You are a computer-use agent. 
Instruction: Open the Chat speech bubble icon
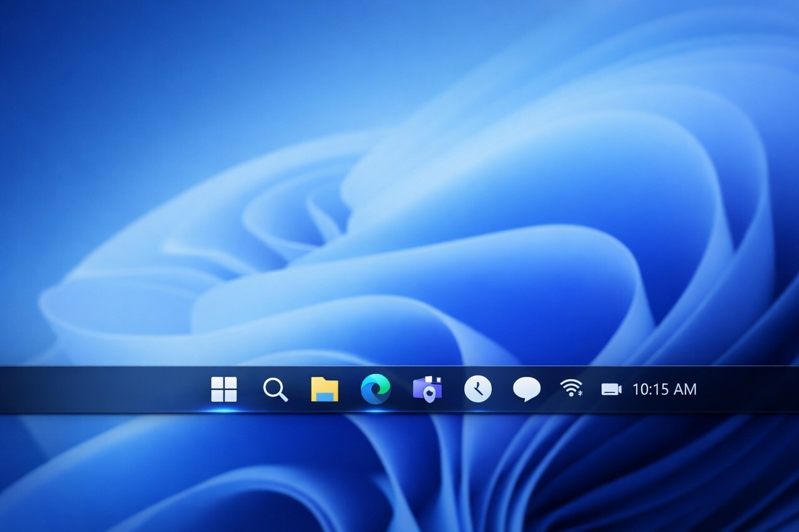(526, 389)
